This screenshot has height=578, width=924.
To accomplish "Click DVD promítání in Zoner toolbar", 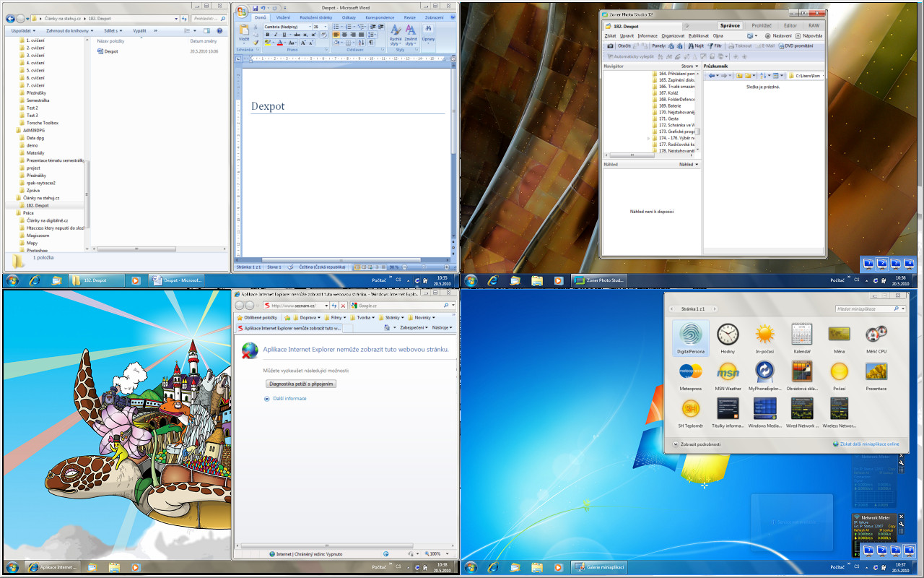I will pos(795,46).
